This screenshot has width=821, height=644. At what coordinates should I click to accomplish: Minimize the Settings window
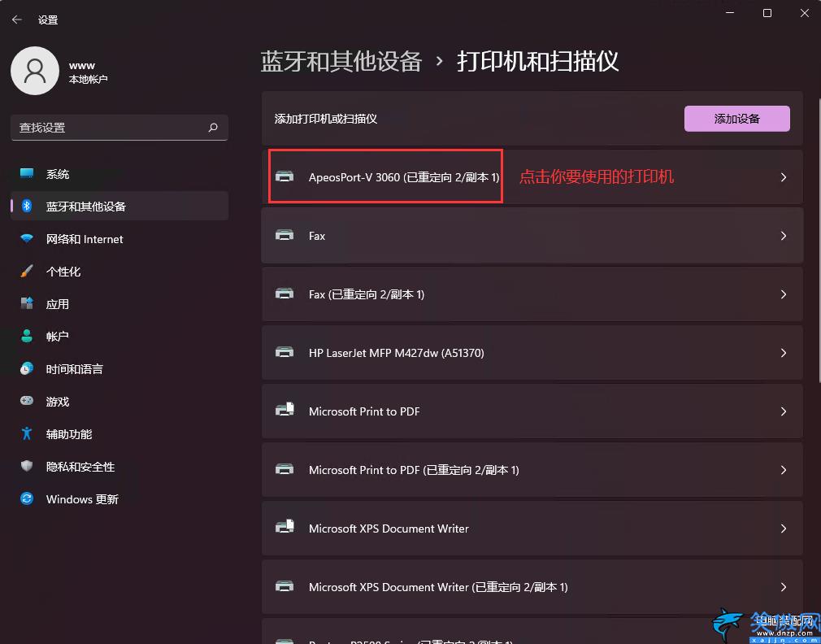pos(730,13)
